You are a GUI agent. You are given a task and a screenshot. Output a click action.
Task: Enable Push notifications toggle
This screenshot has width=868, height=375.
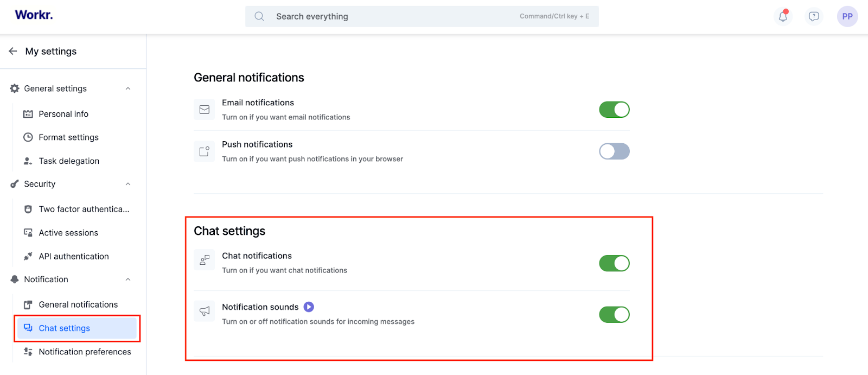point(614,151)
